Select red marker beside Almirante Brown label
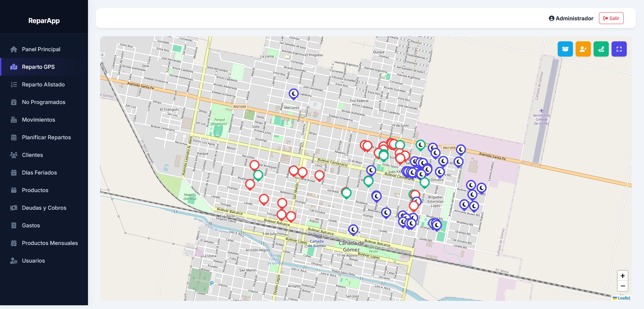 [303, 172]
